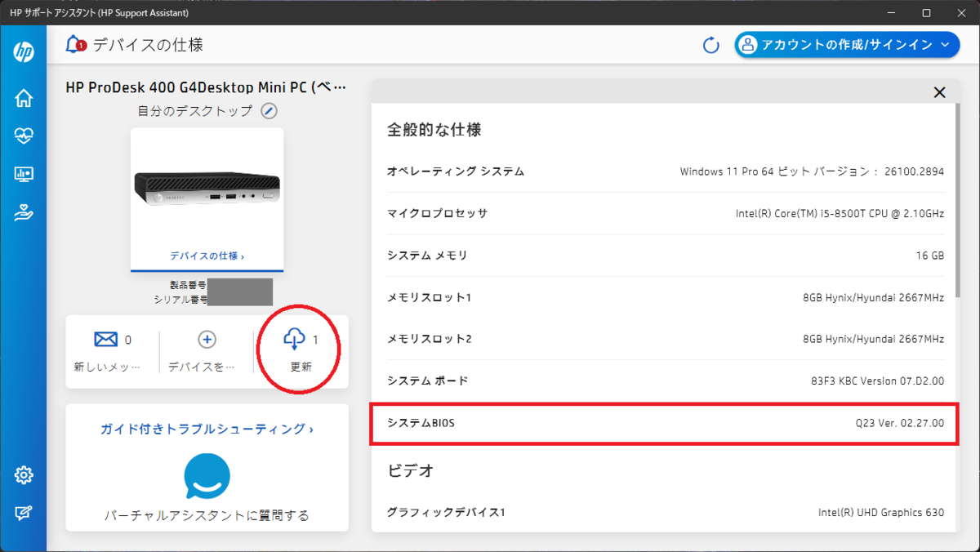Click the 更新 label

click(301, 367)
